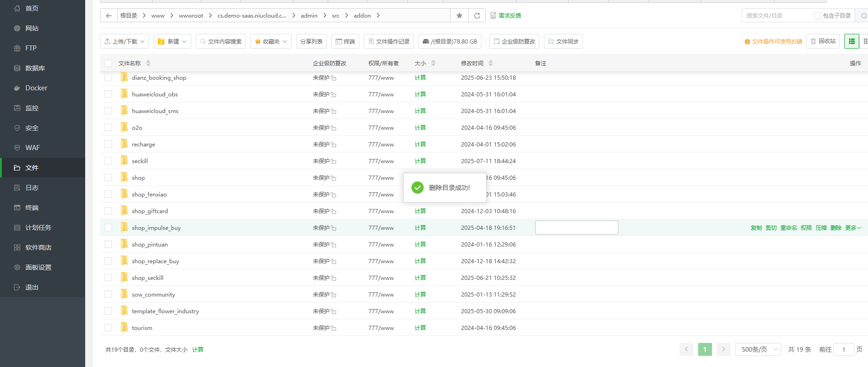This screenshot has width=868, height=367.
Task: Open the 上传/下载 dropdown
Action: coord(125,41)
